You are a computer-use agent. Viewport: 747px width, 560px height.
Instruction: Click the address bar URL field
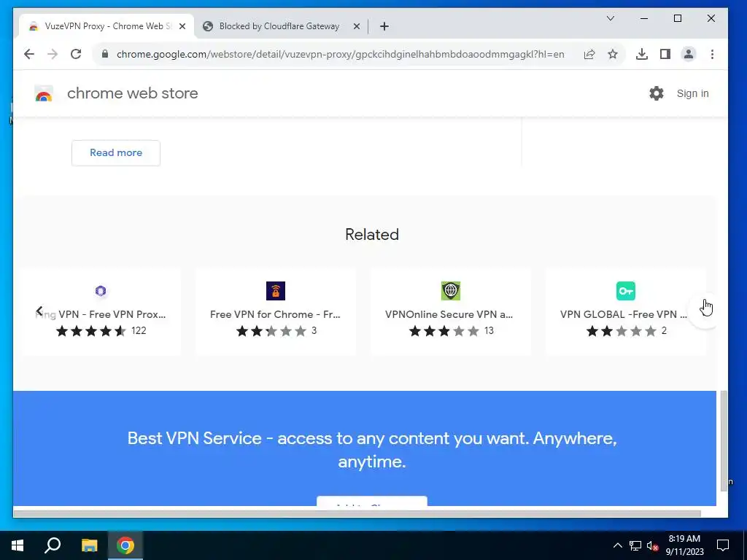pyautogui.click(x=340, y=54)
